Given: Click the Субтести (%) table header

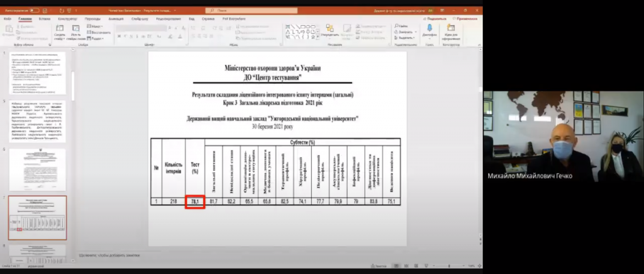Looking at the screenshot, I should tap(303, 142).
